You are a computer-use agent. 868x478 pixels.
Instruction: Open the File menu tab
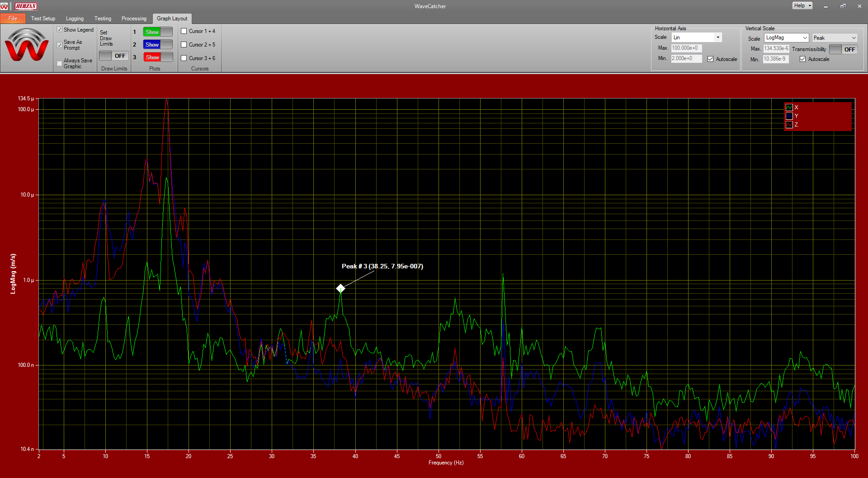coord(13,19)
